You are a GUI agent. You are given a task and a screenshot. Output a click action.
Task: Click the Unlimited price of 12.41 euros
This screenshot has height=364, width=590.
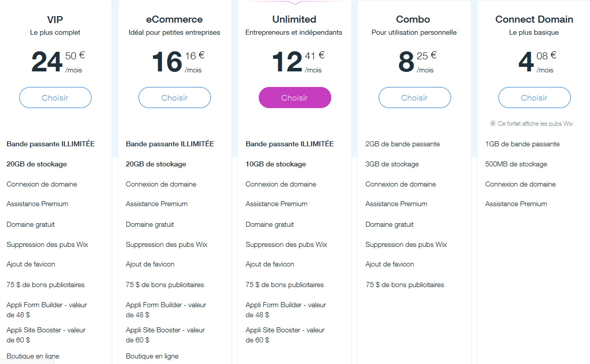coord(298,62)
